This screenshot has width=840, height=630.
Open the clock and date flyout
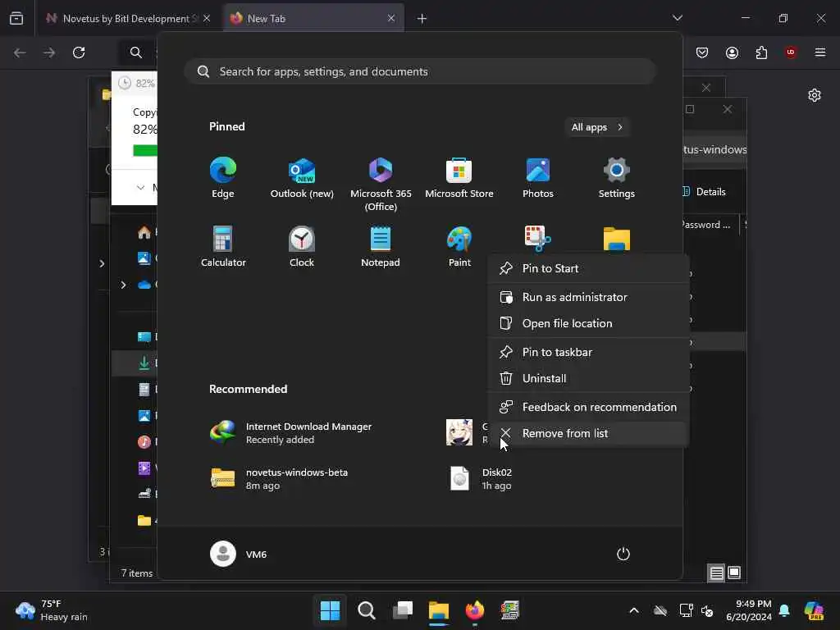click(x=749, y=610)
